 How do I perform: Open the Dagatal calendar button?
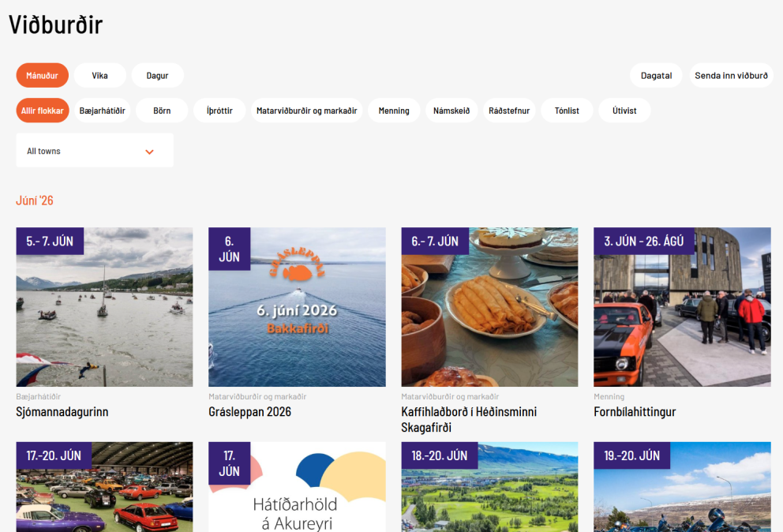click(656, 76)
